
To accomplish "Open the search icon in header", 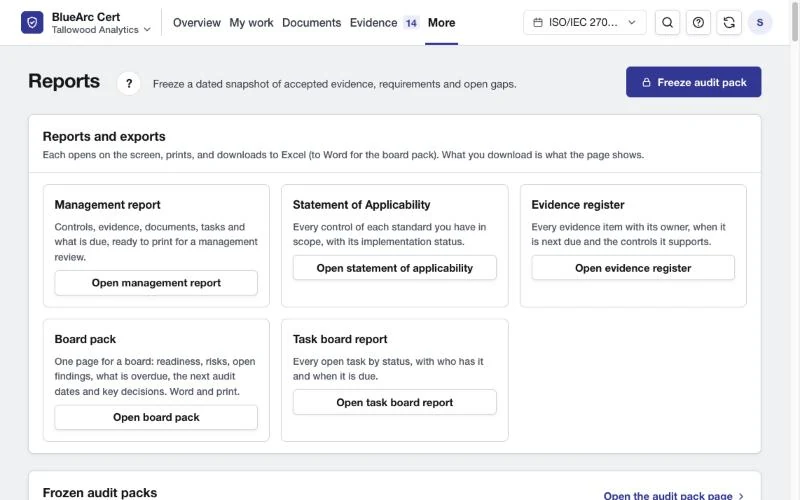I will pyautogui.click(x=667, y=22).
